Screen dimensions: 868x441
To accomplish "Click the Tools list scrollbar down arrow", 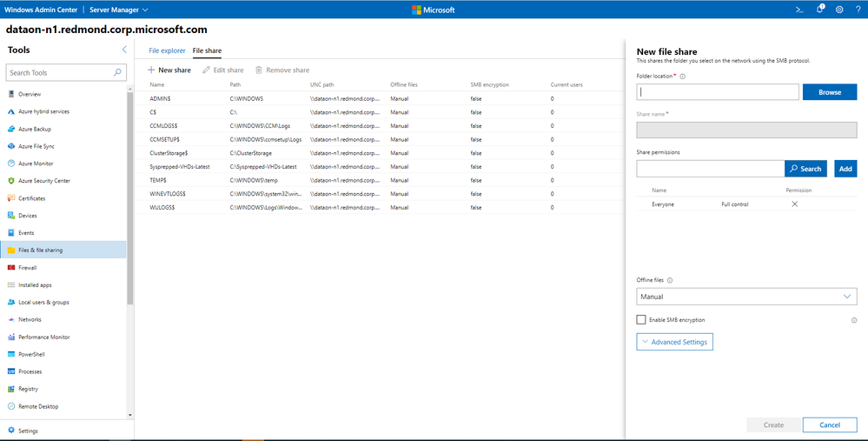I will coord(130,415).
